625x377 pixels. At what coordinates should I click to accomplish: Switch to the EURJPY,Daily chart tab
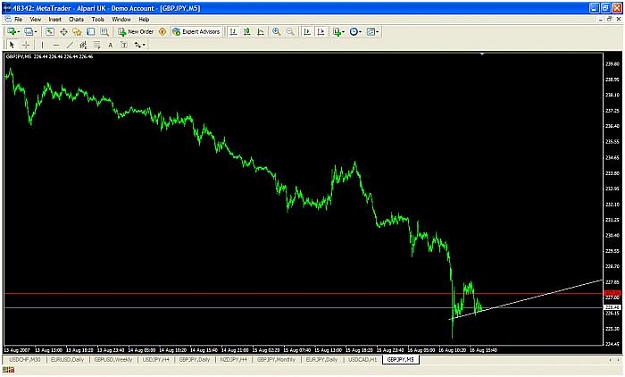click(322, 360)
